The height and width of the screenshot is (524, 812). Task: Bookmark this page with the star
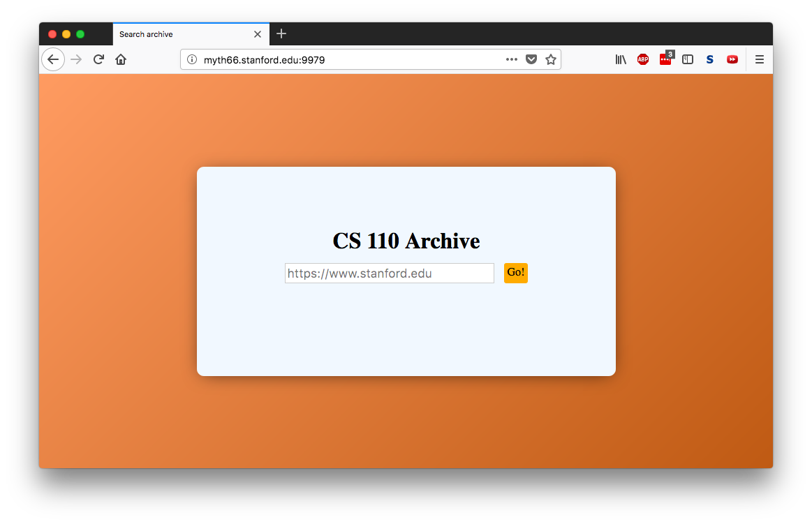click(x=551, y=59)
